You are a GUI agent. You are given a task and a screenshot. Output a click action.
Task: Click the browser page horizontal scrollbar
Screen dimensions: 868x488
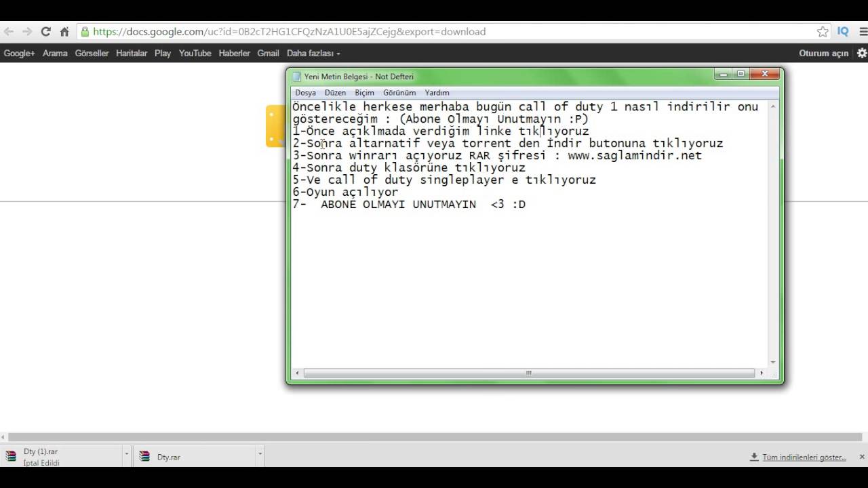click(435, 437)
